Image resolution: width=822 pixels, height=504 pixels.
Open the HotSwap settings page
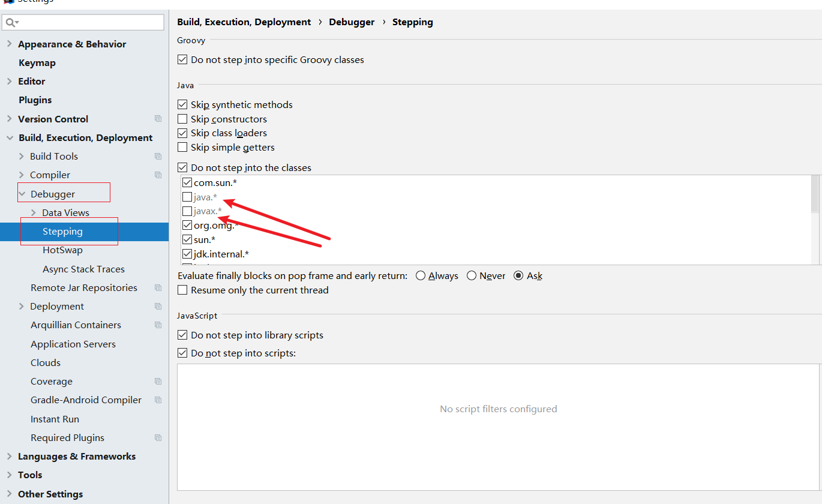click(x=62, y=250)
